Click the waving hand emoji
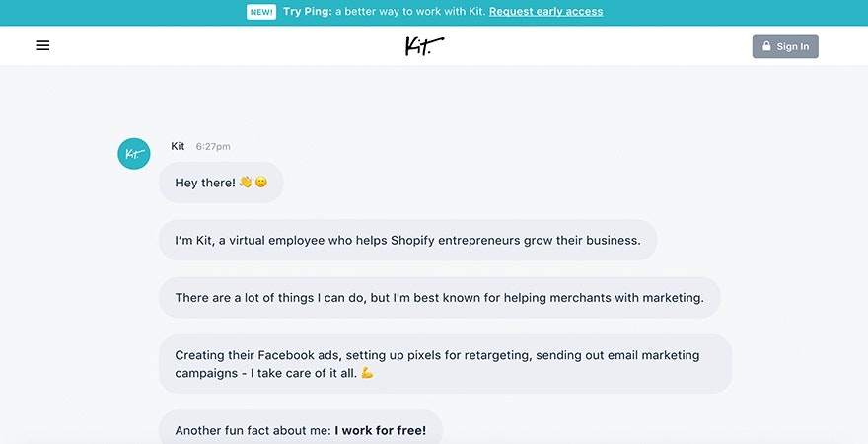The height and width of the screenshot is (444, 868). (x=246, y=183)
